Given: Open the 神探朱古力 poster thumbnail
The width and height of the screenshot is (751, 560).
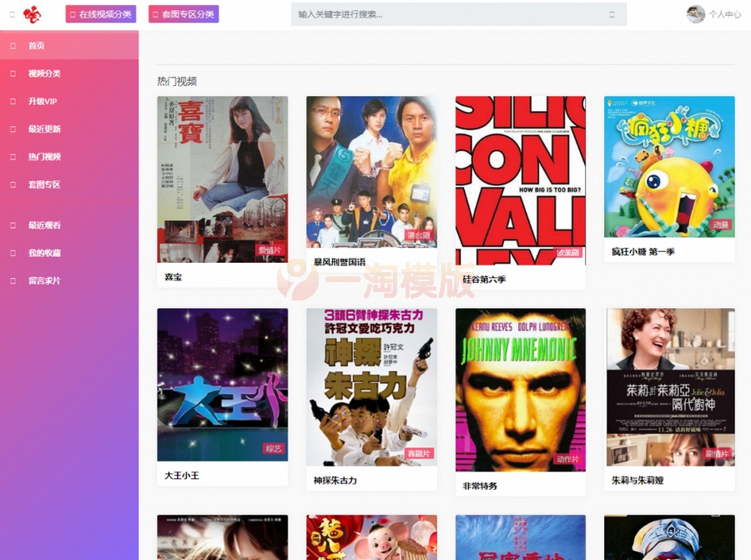Looking at the screenshot, I should pos(371,387).
